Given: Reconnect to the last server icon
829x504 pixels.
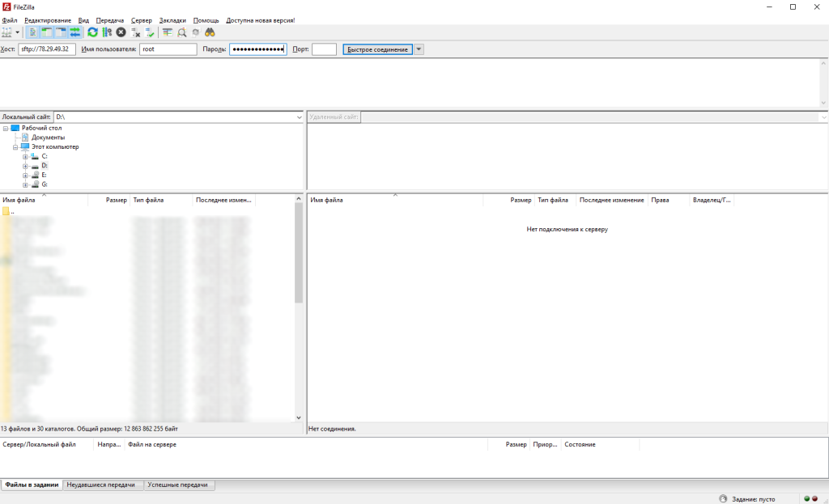Looking at the screenshot, I should [150, 32].
